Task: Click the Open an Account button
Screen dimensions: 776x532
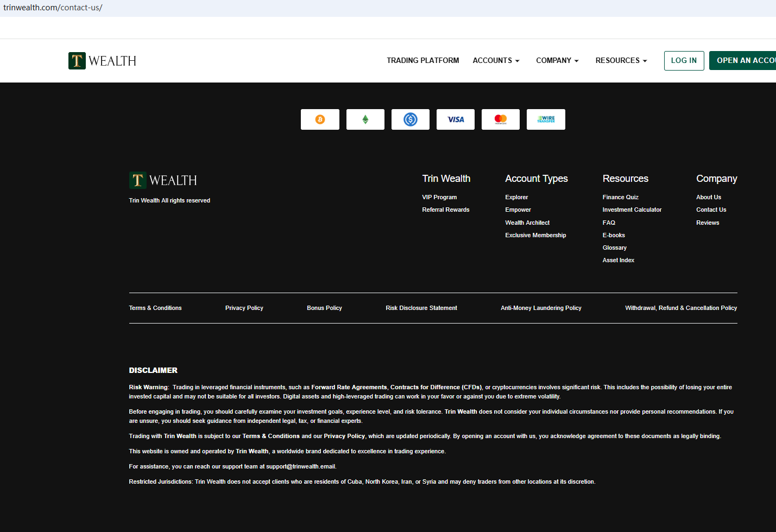Action: (744, 61)
